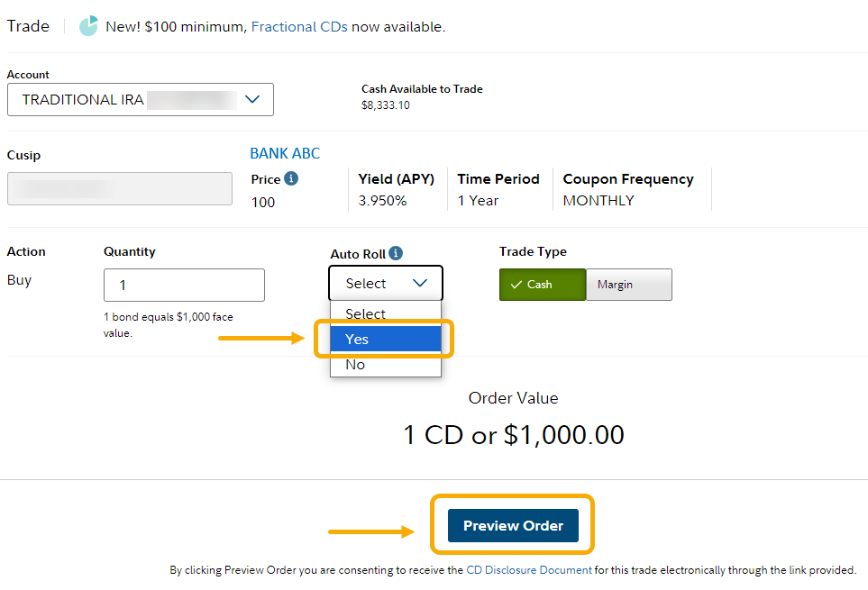Click the info icon next to Auto Roll
The height and width of the screenshot is (590, 868).
(x=396, y=253)
